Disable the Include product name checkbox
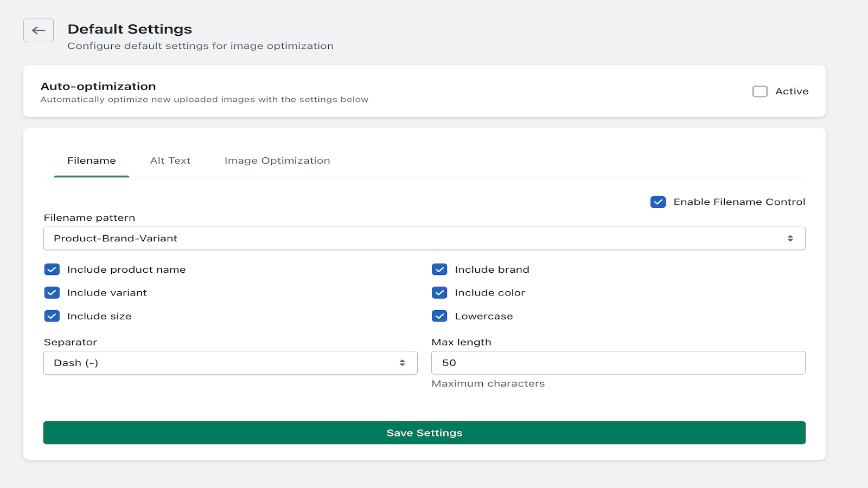Image resolution: width=868 pixels, height=488 pixels. pyautogui.click(x=52, y=269)
